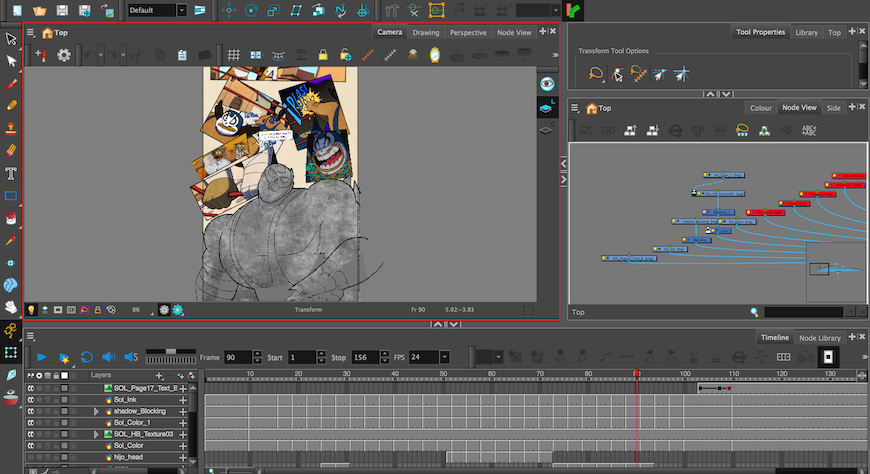Screen dimensions: 870x474
Task: Toggle the light table bulb icon
Action: pos(31,310)
